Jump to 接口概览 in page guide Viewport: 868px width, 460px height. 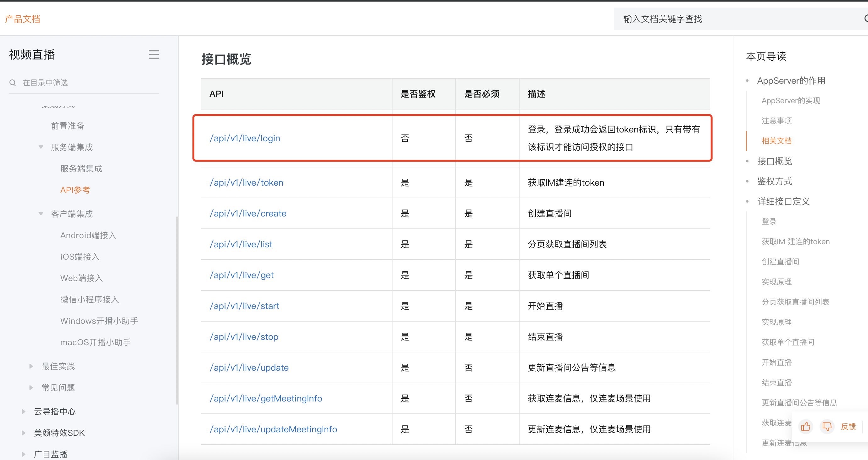pyautogui.click(x=774, y=161)
